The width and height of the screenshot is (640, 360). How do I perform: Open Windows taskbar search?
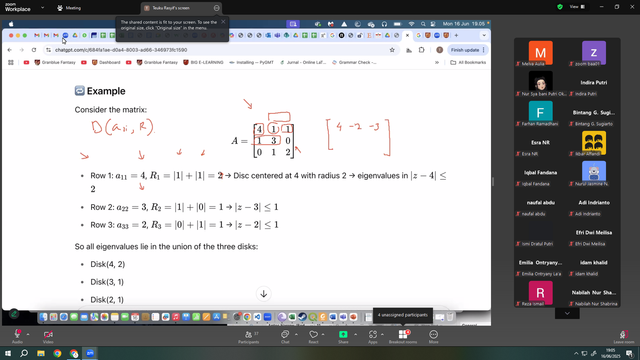pos(24,353)
